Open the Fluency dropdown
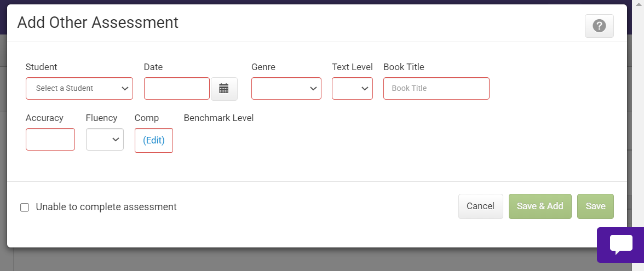 (x=105, y=140)
